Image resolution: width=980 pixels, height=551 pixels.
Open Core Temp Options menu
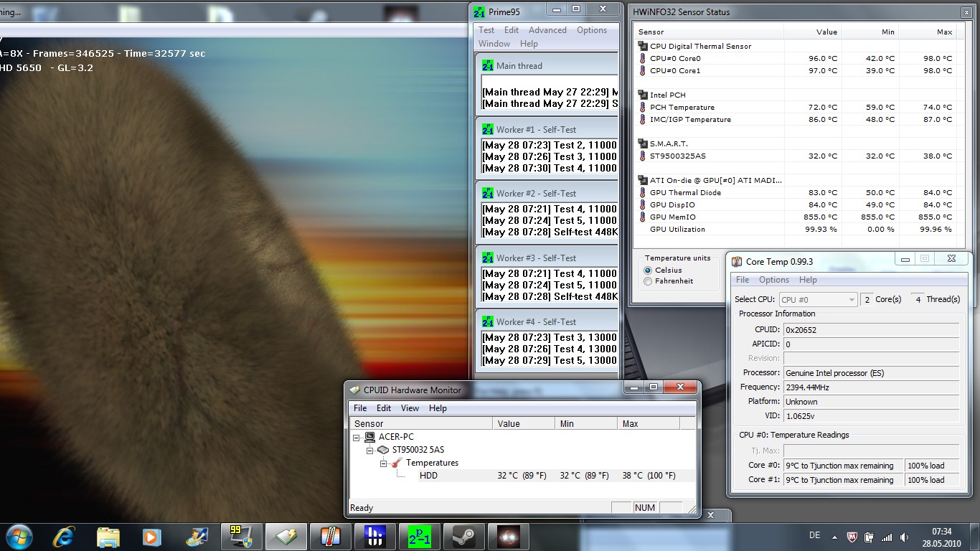(774, 280)
